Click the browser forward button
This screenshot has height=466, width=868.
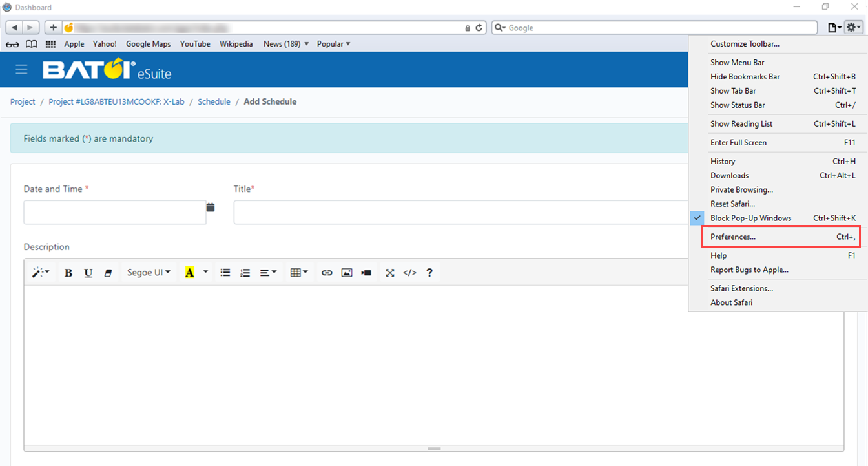(32, 28)
